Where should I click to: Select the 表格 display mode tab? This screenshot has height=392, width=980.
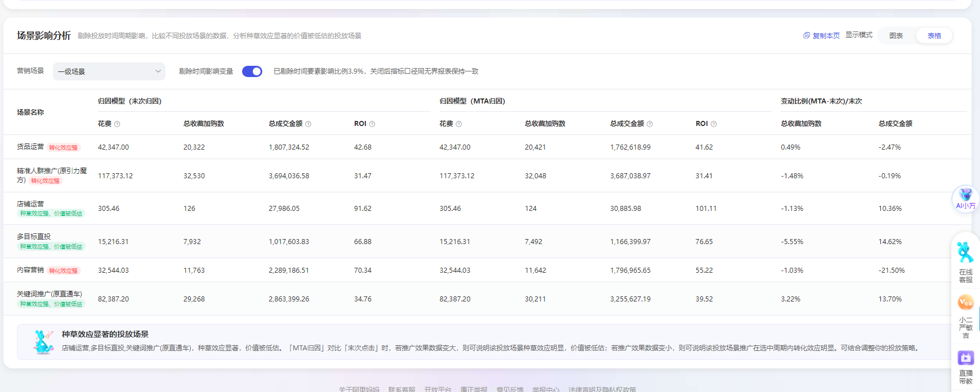(x=934, y=36)
